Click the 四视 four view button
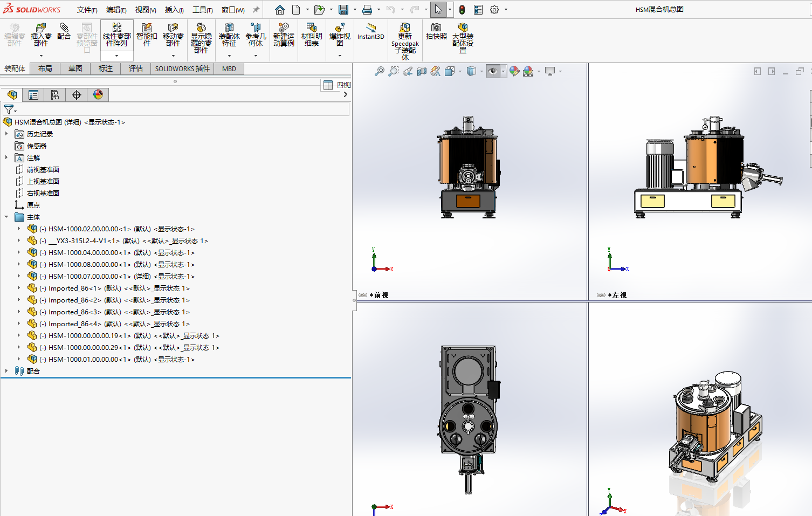Image resolution: width=812 pixels, height=516 pixels. 336,85
